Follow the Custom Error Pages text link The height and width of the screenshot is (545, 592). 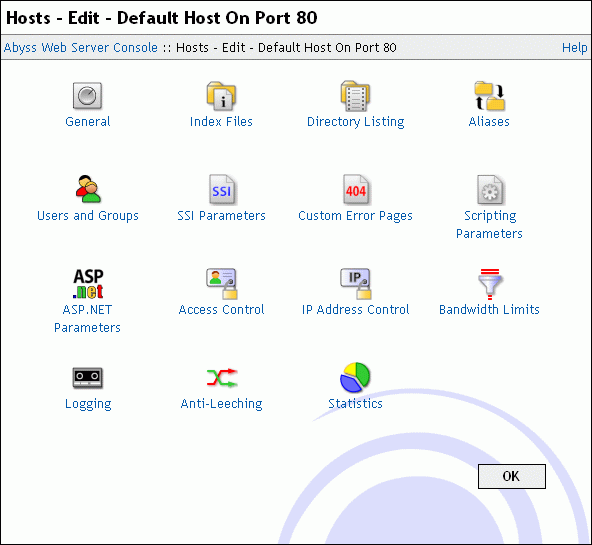[x=355, y=216]
